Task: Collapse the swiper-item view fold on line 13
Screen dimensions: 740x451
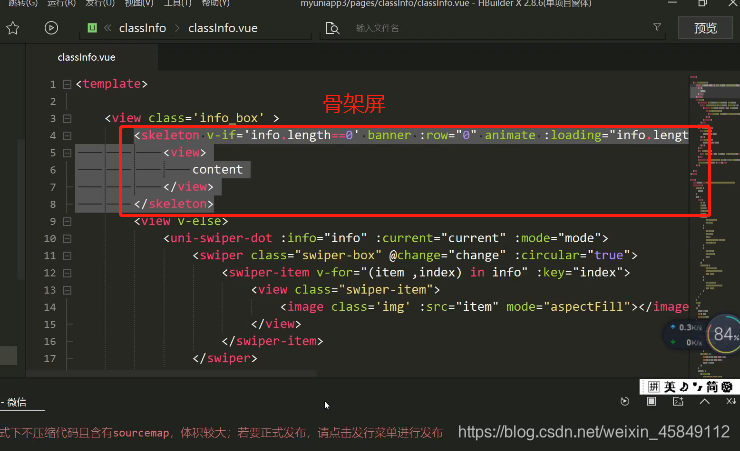Action: [67, 290]
